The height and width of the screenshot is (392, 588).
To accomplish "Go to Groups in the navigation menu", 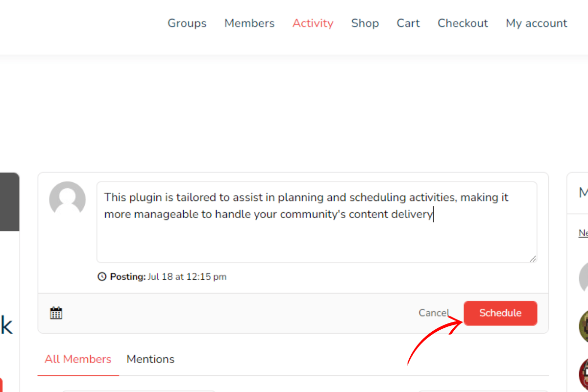I will click(x=187, y=23).
